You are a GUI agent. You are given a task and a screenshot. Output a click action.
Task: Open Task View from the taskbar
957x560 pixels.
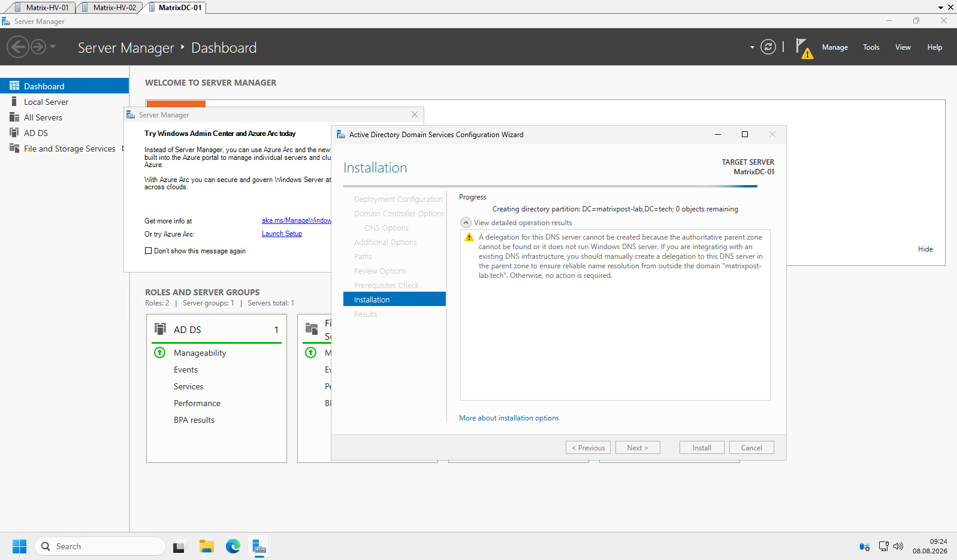179,546
